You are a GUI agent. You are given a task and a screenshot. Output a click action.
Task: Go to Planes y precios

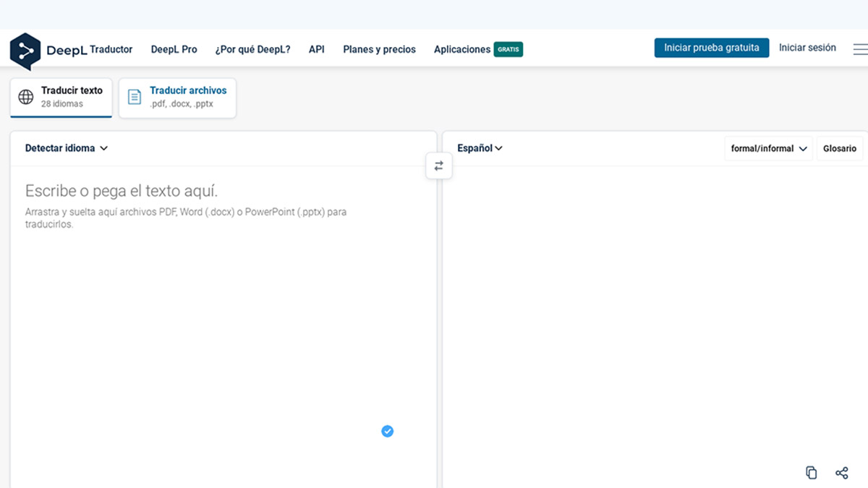(x=379, y=50)
